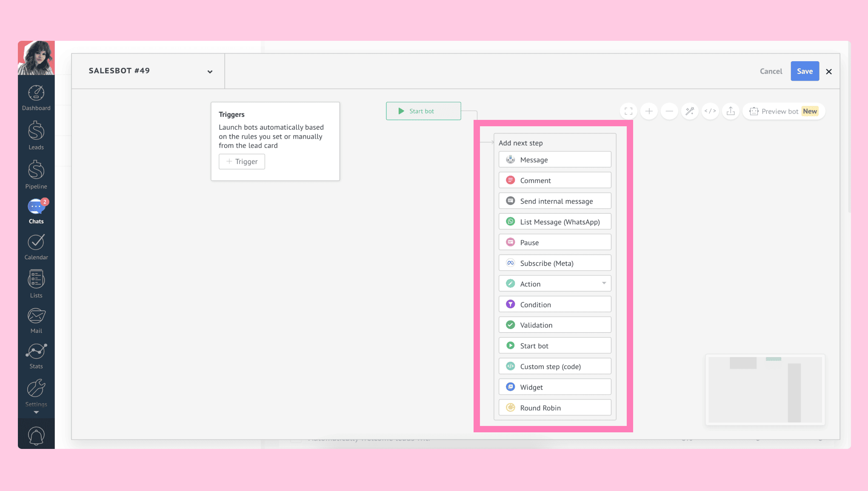This screenshot has height=491, width=868.
Task: Open Mail from the sidebar
Action: point(36,321)
